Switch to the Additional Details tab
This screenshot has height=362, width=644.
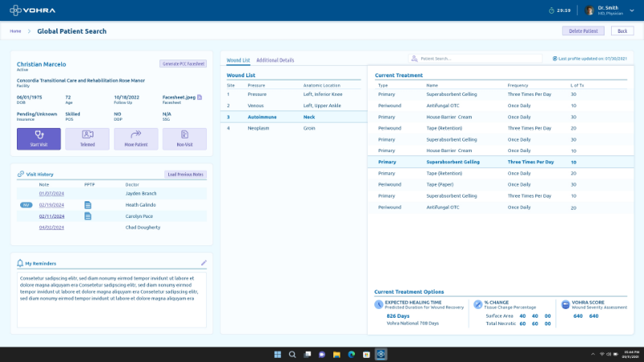point(275,60)
